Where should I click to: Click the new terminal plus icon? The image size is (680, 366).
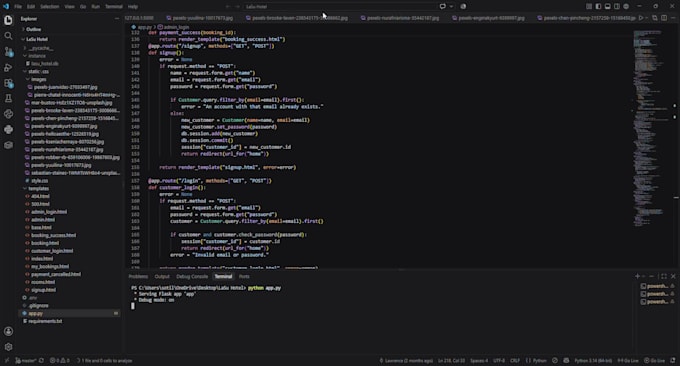[x=638, y=276]
